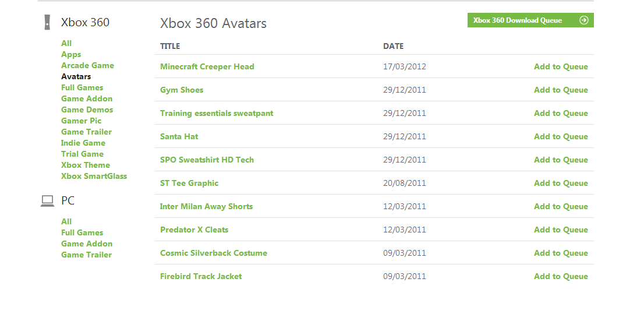Image resolution: width=644 pixels, height=321 pixels.
Task: Show Xbox Theme downloads
Action: [86, 165]
